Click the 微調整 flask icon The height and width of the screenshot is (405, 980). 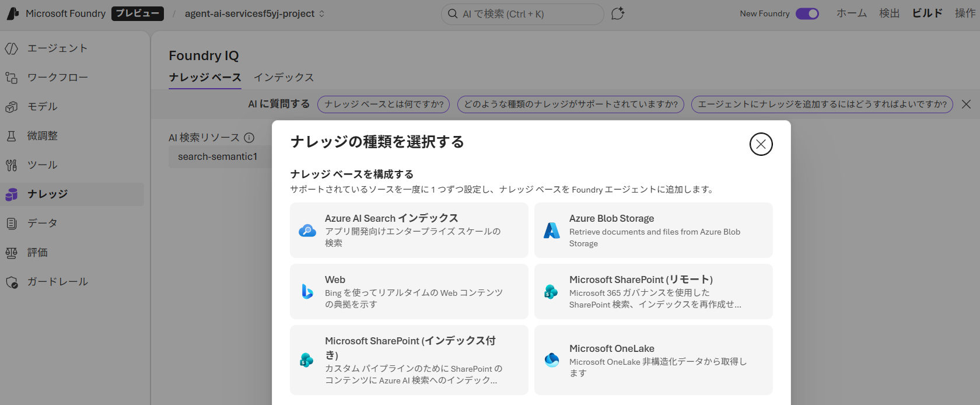(12, 136)
